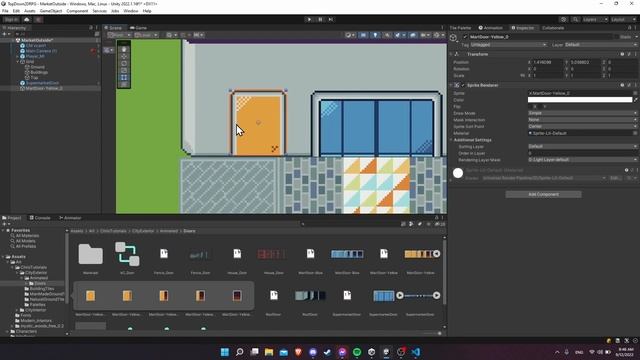Open Rendering Layer Mask dropdown
Image resolution: width=640 pixels, height=360 pixels.
(x=582, y=160)
